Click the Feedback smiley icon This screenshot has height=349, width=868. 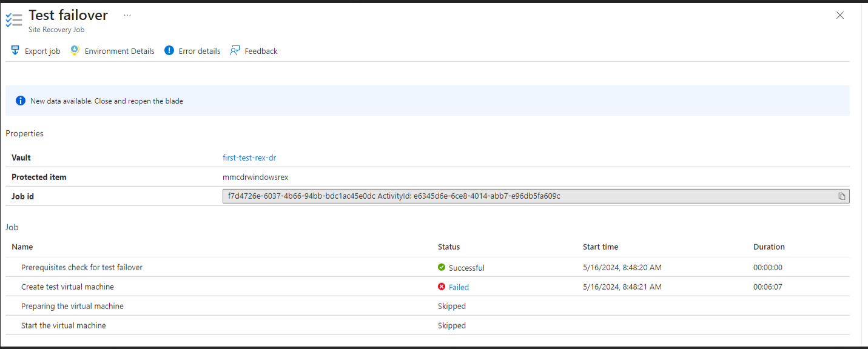235,50
